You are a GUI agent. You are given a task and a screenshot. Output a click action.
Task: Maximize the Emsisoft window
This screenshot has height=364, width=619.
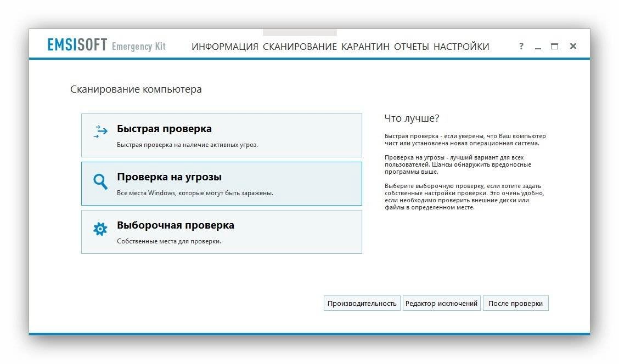(x=555, y=46)
